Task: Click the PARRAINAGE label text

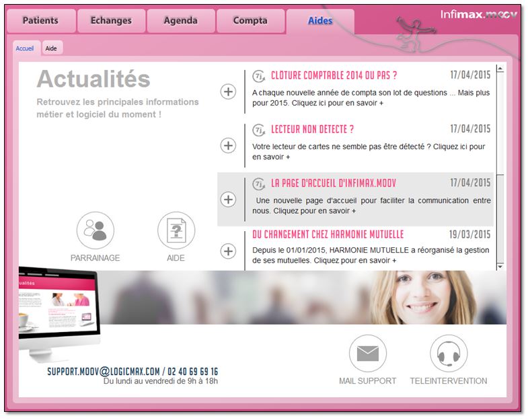Action: click(x=96, y=258)
